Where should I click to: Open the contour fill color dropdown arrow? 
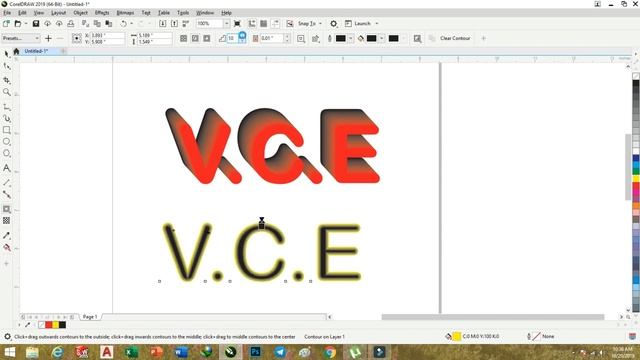382,38
